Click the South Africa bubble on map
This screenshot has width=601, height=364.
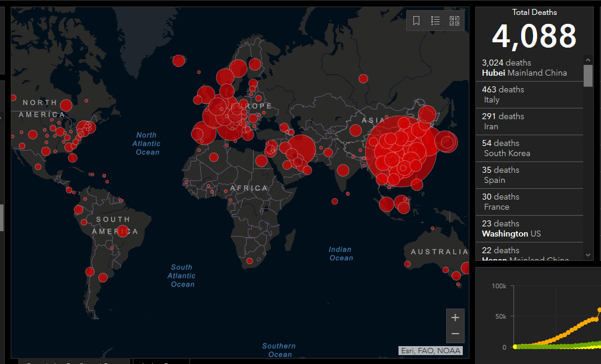click(250, 261)
